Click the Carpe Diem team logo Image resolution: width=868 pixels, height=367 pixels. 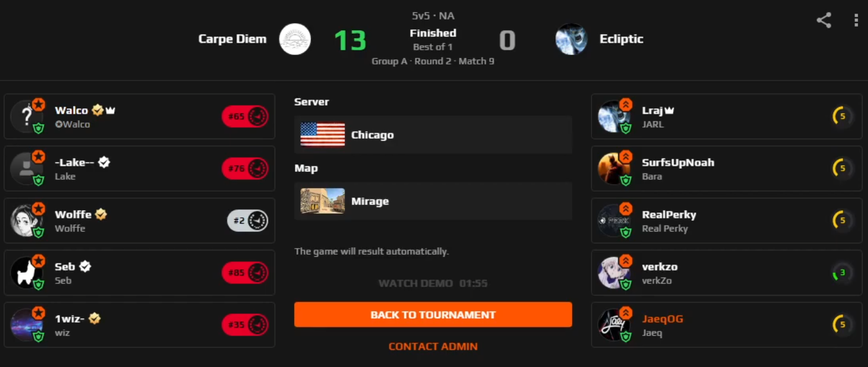click(x=295, y=39)
